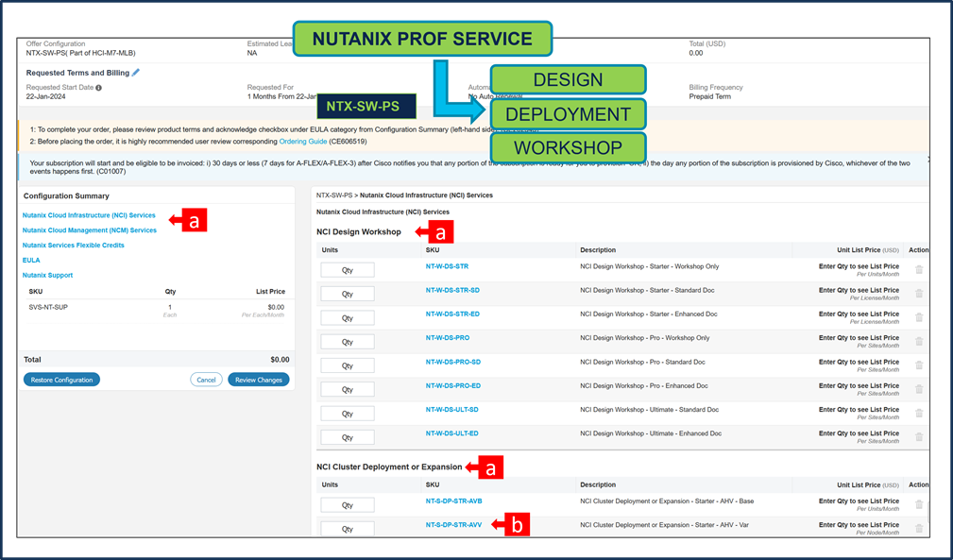953x560 pixels.
Task: Click NTX-SW-PS in the breadcrumb
Action: pos(333,195)
